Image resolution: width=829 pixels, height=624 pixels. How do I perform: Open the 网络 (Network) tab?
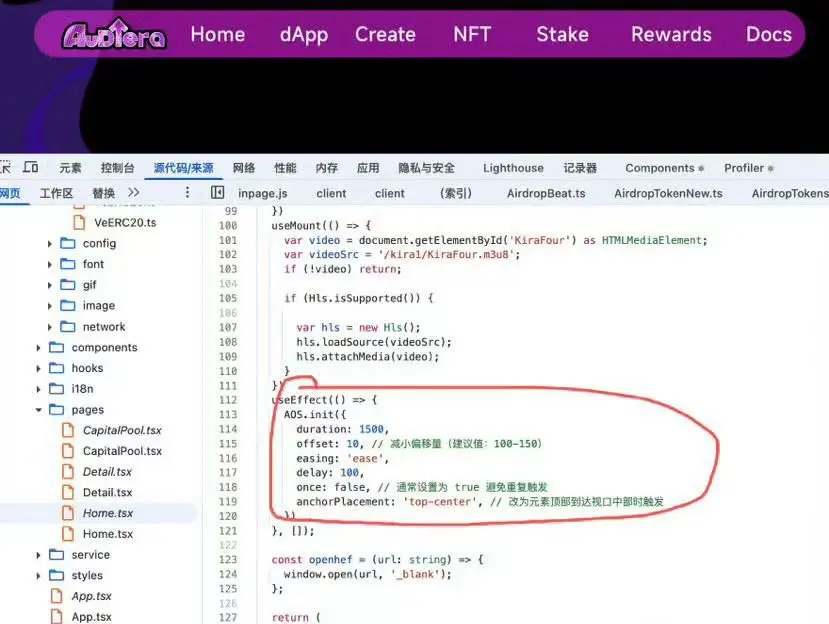[x=244, y=168]
